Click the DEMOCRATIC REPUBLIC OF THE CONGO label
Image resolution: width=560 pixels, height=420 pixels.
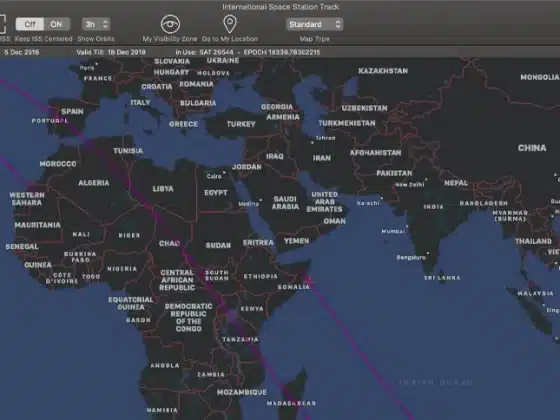click(x=189, y=318)
